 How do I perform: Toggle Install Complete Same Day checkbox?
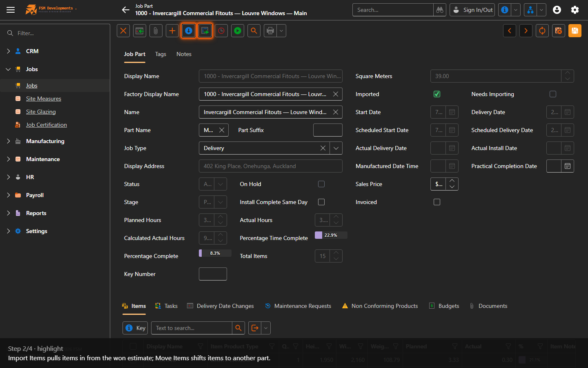(321, 202)
